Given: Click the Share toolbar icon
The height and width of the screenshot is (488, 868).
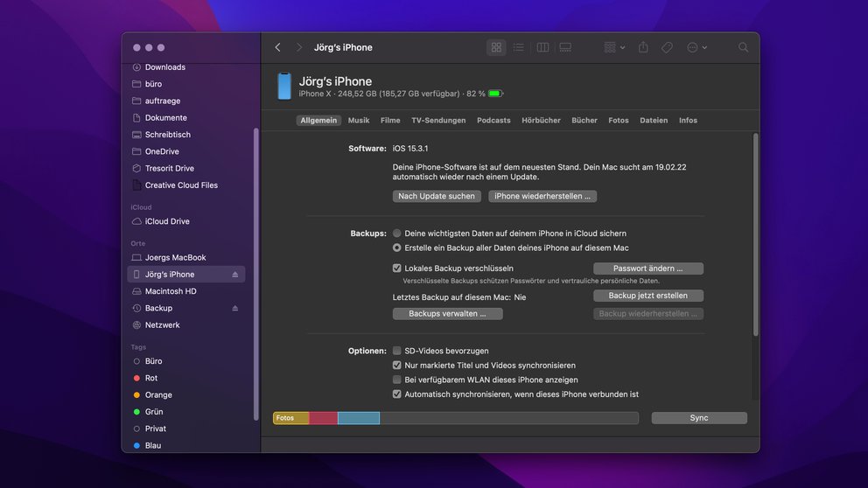Looking at the screenshot, I should (x=643, y=47).
